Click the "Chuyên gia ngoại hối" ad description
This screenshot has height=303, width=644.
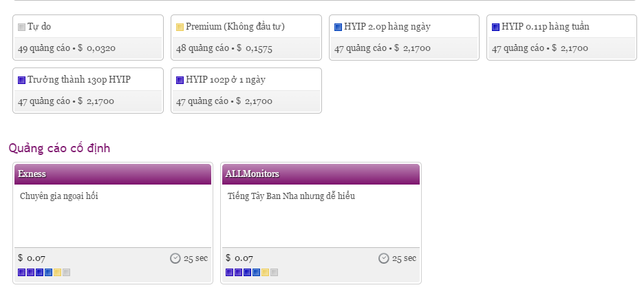[x=59, y=196]
